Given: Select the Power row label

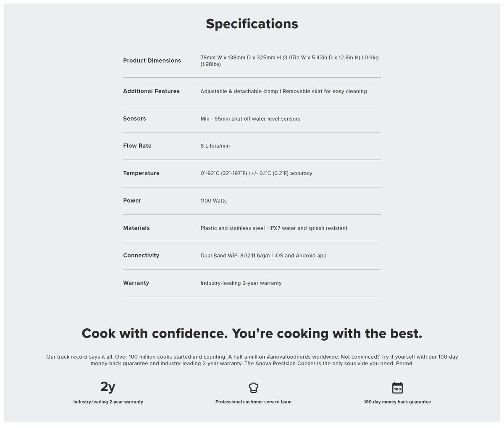Looking at the screenshot, I should (132, 201).
